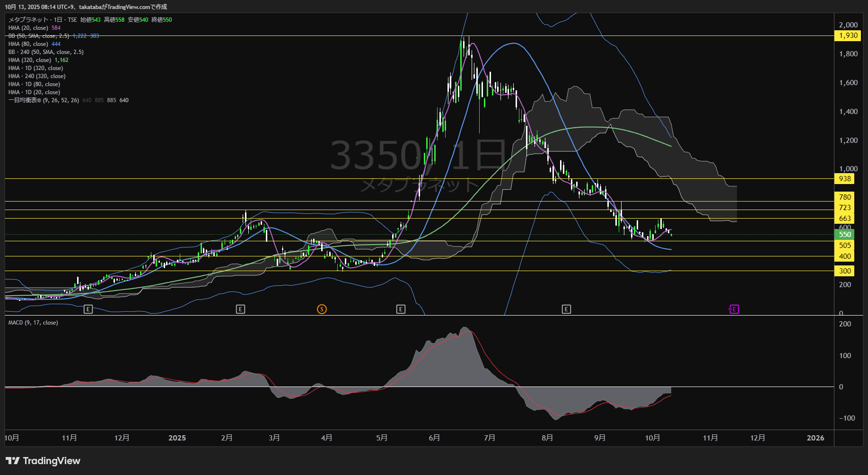Select the BB (50, SMA, close, 2.5) legend

(39, 36)
